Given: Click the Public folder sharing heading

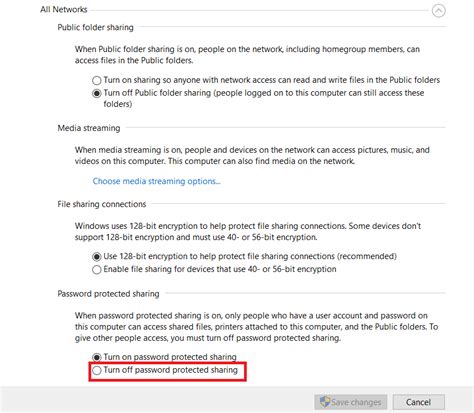Looking at the screenshot, I should click(x=95, y=27).
